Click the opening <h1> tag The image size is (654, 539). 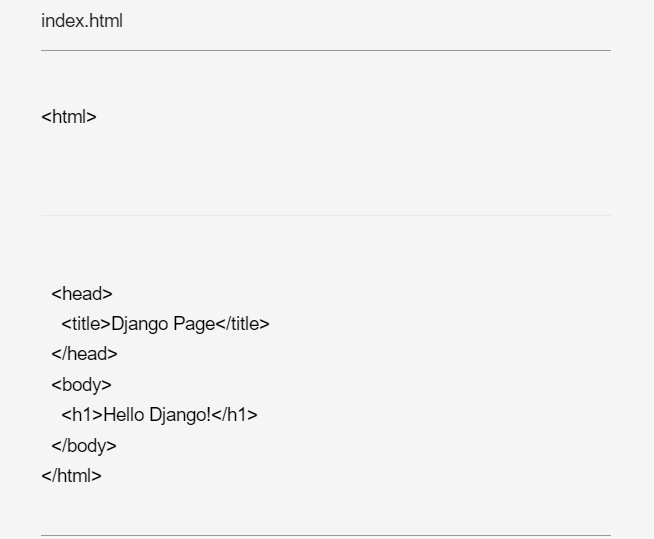82,415
